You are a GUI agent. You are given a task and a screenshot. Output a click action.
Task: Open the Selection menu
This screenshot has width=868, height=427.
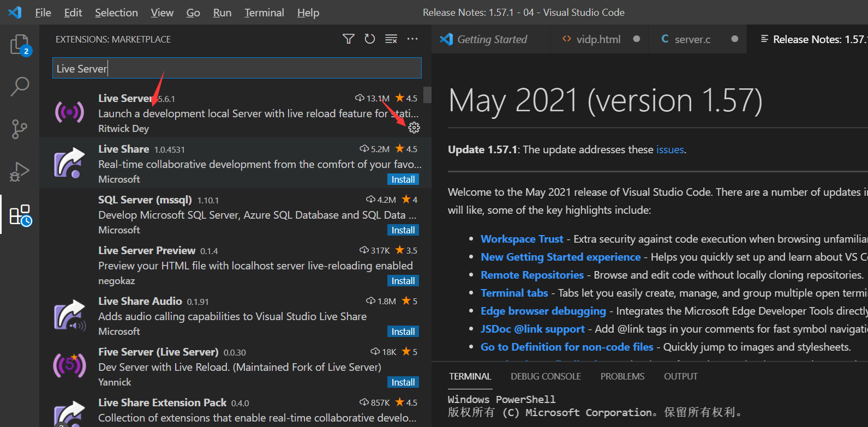[116, 13]
